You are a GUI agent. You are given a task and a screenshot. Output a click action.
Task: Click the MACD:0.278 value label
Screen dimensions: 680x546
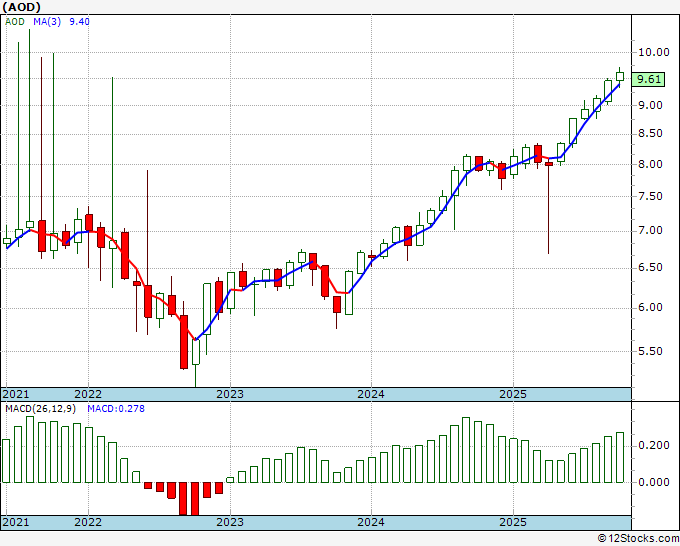tap(116, 409)
